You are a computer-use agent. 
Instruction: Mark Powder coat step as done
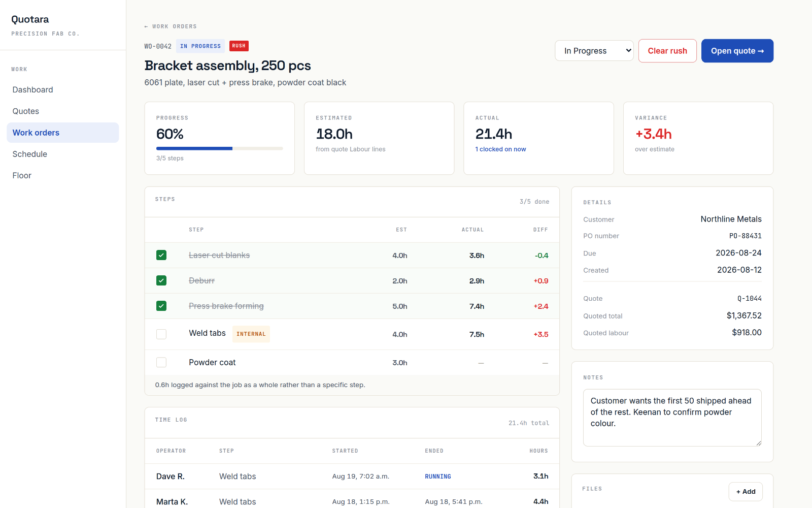pyautogui.click(x=161, y=362)
